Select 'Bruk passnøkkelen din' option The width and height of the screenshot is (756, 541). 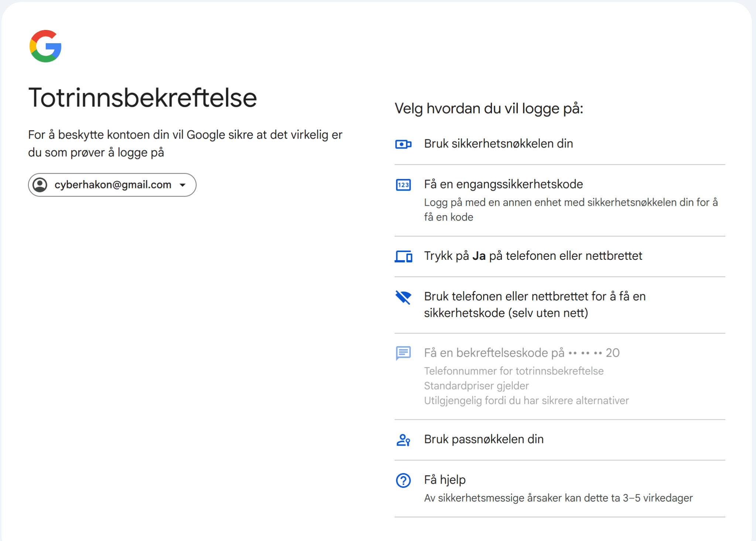point(483,439)
